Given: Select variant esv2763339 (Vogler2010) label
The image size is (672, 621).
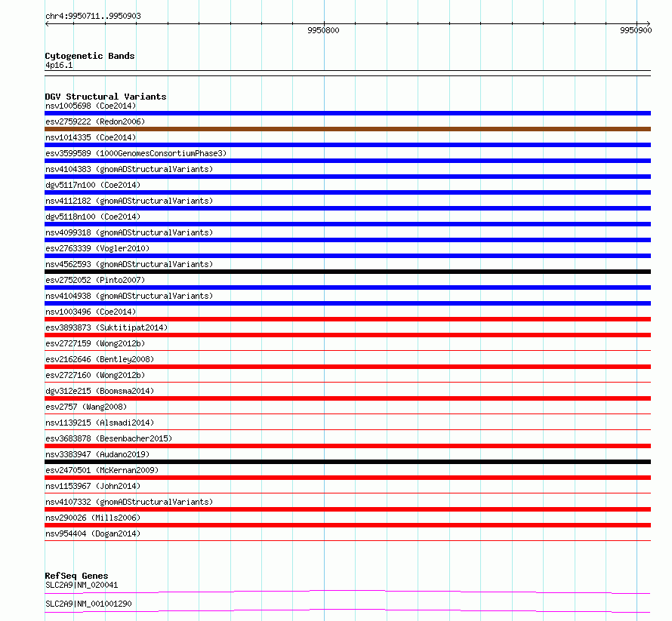Looking at the screenshot, I should click(x=97, y=248).
